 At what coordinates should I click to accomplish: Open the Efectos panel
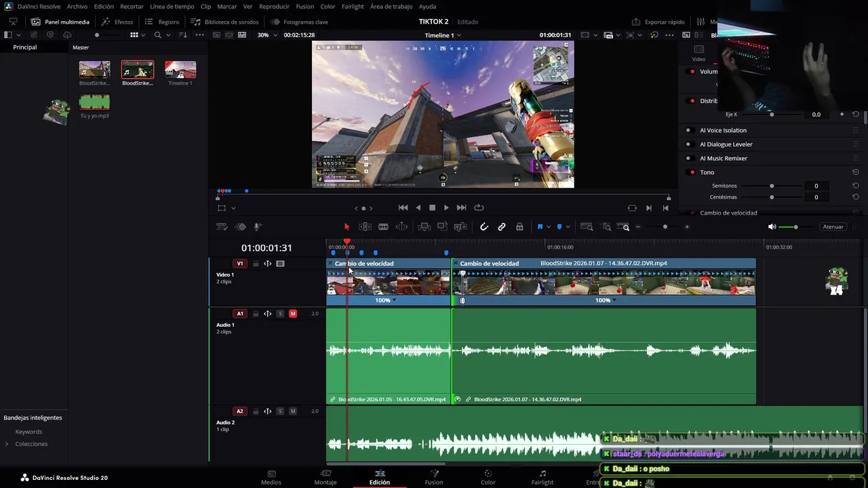[x=117, y=22]
